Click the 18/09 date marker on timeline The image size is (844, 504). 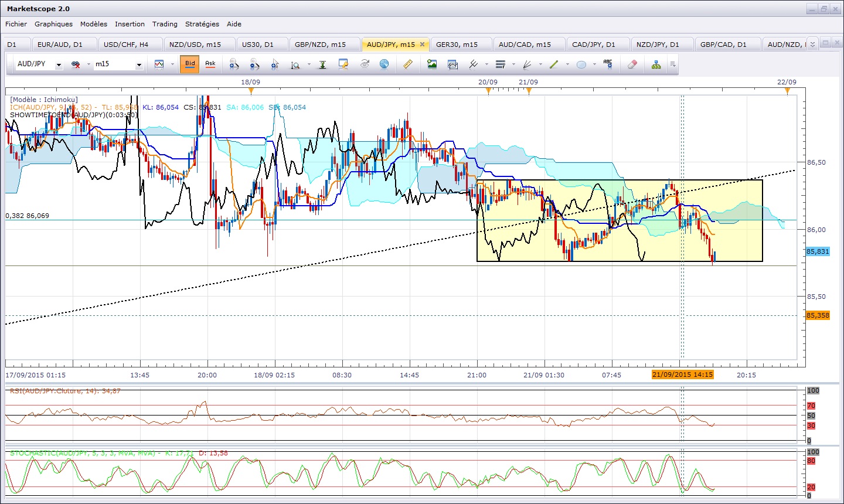tap(251, 90)
